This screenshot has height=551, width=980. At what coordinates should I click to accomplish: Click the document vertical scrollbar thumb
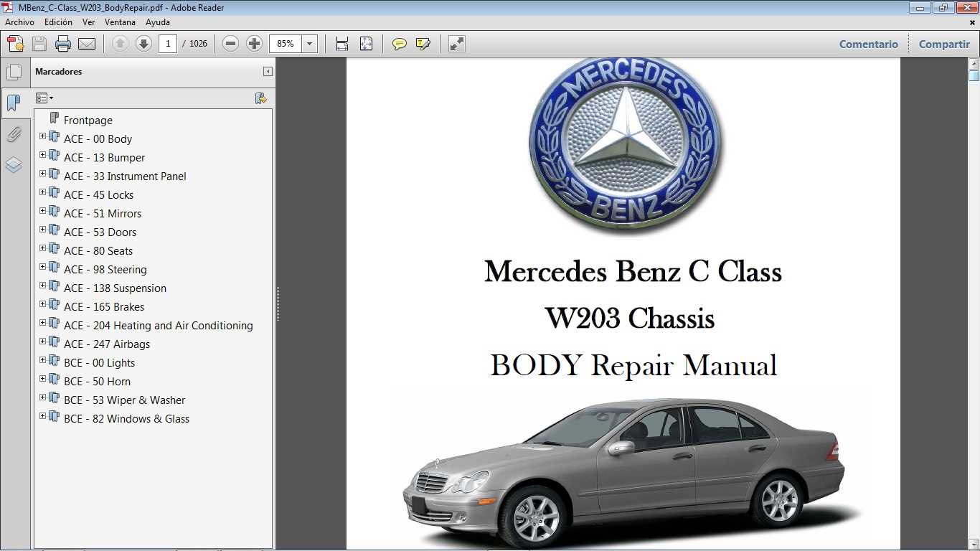coord(974,75)
